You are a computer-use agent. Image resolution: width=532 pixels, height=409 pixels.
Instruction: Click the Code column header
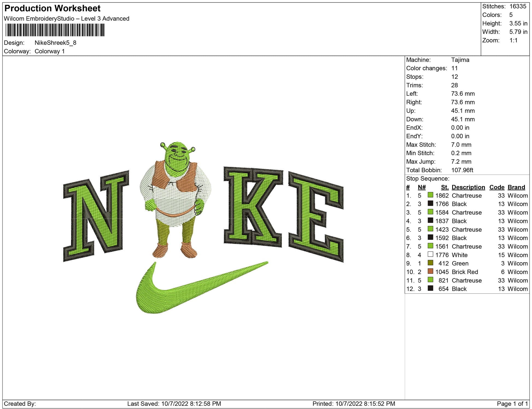pos(496,187)
